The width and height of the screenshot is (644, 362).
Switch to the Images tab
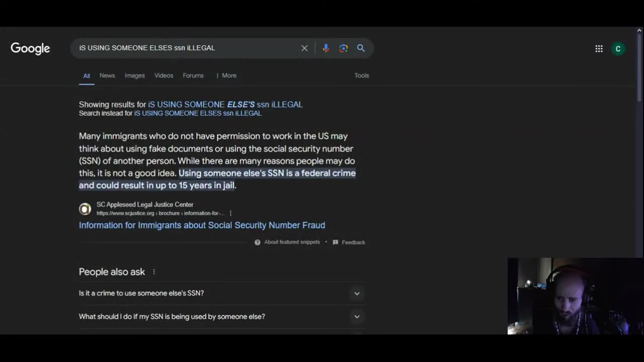tap(135, 75)
